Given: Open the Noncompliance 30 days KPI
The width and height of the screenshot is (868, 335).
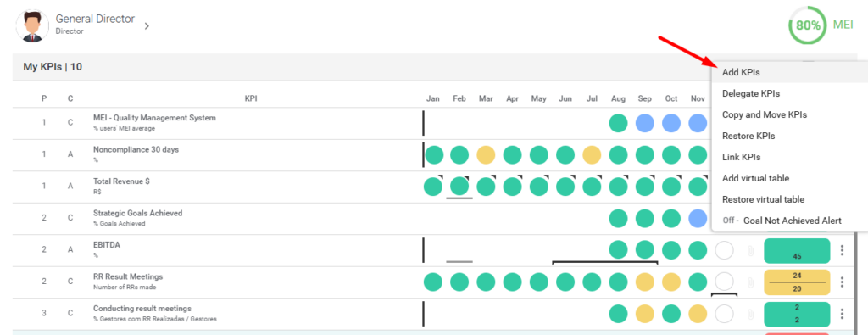Looking at the screenshot, I should [136, 149].
